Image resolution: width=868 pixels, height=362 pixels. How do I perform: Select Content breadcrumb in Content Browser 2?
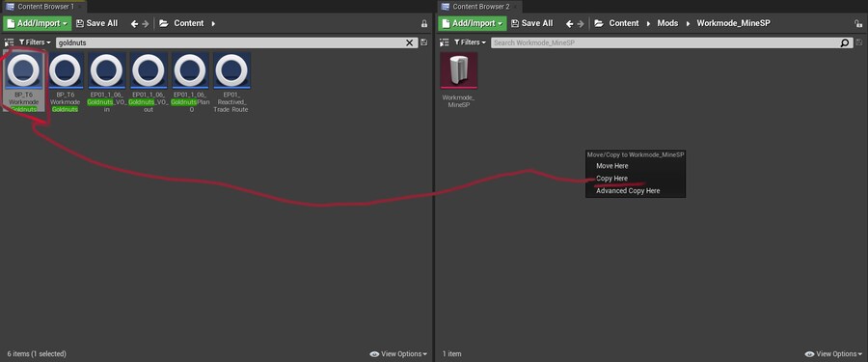point(624,23)
